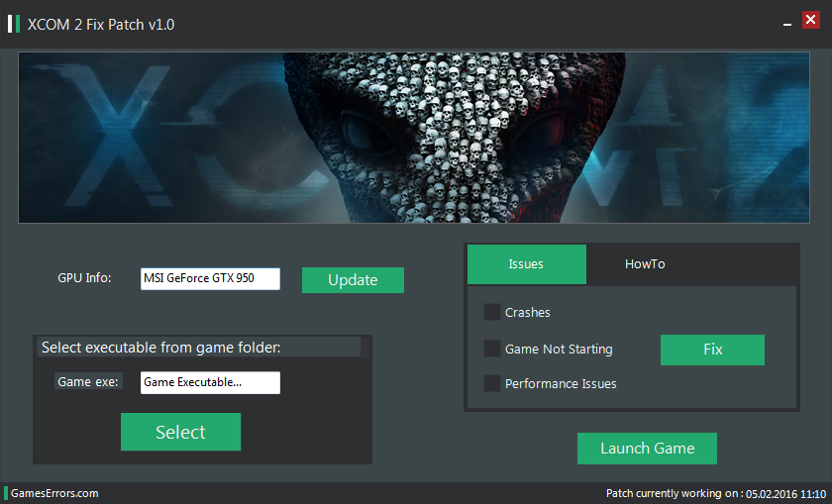Enable the Crashes checkbox
The width and height of the screenshot is (832, 504).
tap(492, 312)
